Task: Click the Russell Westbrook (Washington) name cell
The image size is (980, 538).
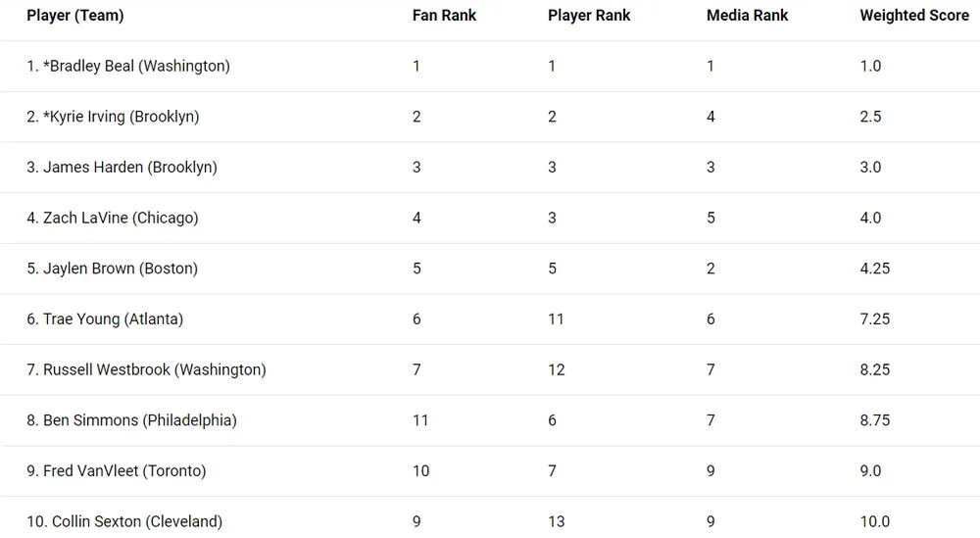Action: point(146,370)
